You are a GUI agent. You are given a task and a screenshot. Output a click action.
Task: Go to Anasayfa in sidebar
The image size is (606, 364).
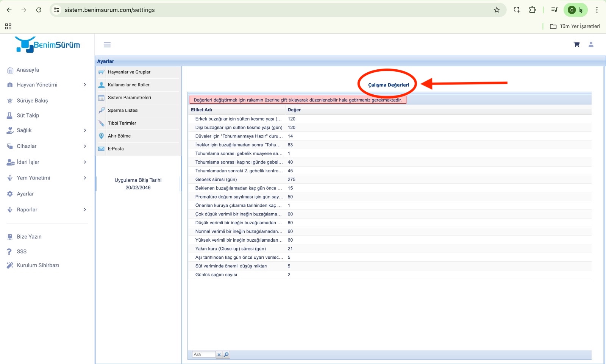tap(28, 70)
